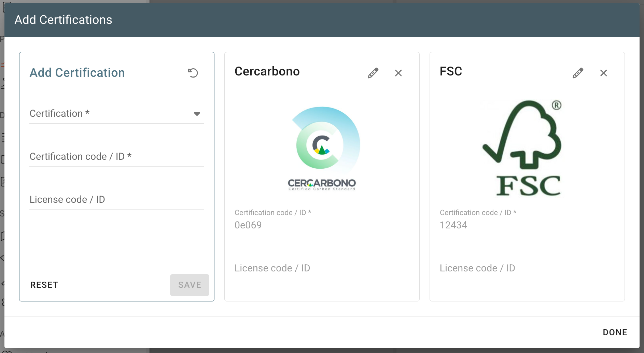The image size is (644, 353).
Task: Select the FSC code value 12434
Action: 453,225
